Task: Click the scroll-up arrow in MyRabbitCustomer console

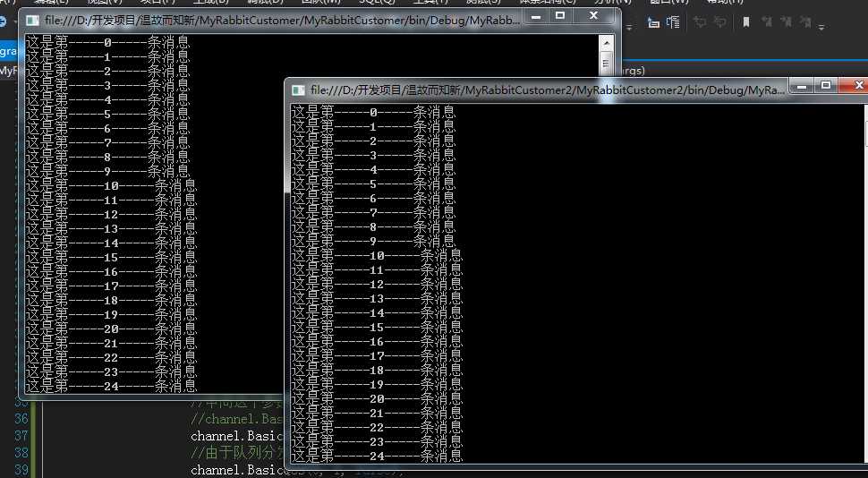Action: tap(606, 43)
